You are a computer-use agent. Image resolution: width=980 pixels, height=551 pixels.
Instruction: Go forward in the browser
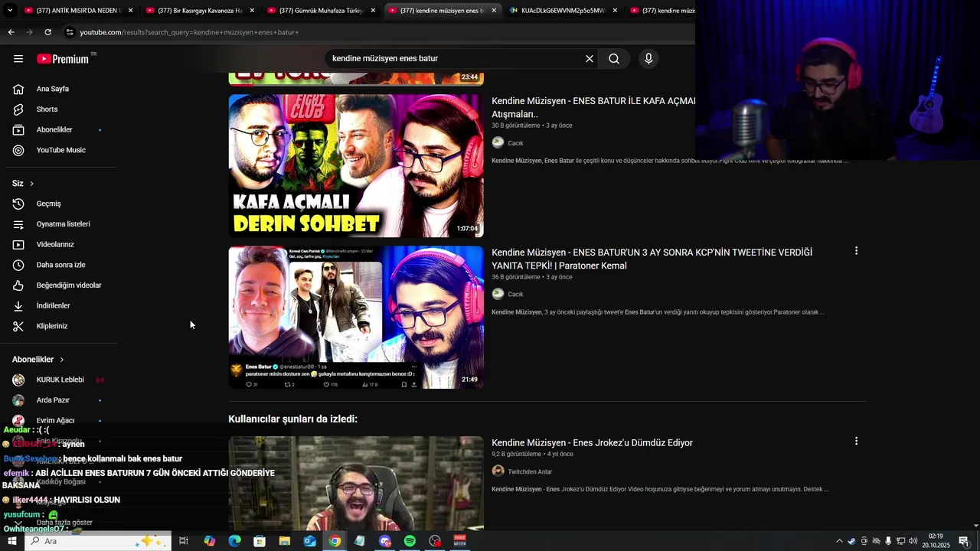29,32
